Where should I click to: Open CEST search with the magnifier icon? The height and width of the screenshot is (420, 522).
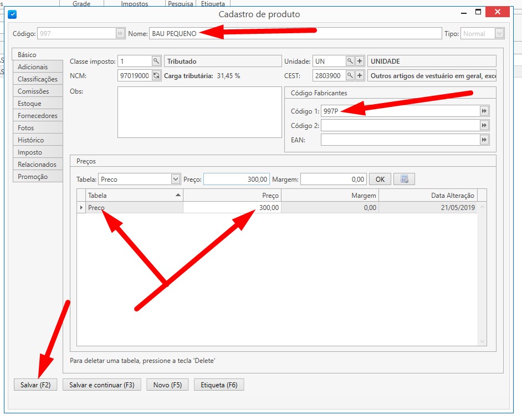350,75
